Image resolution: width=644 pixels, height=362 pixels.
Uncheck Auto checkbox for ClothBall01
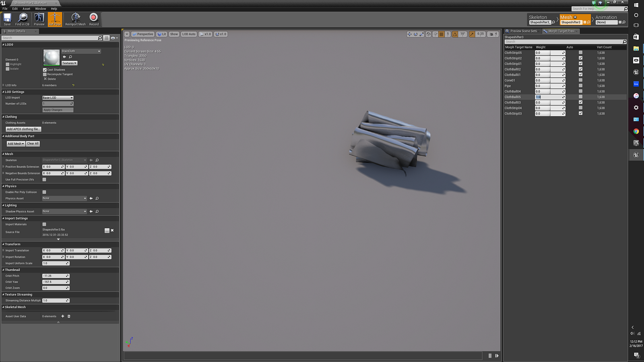(x=580, y=75)
